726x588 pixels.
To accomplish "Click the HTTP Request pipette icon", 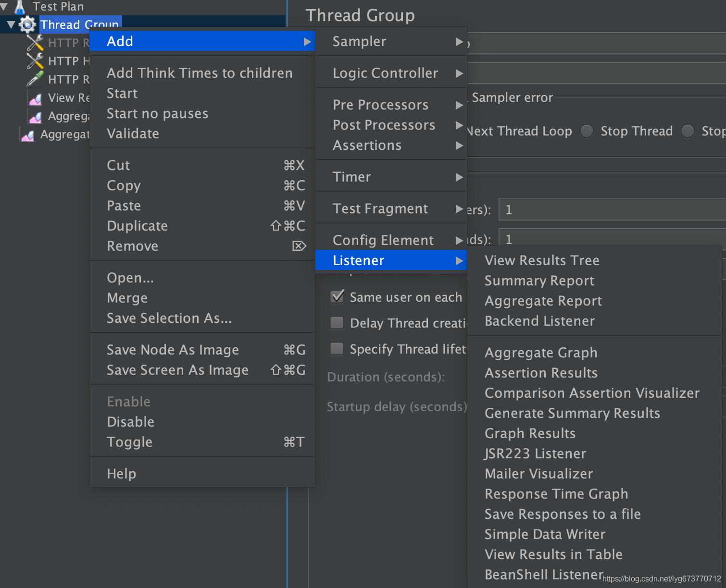I will [35, 79].
